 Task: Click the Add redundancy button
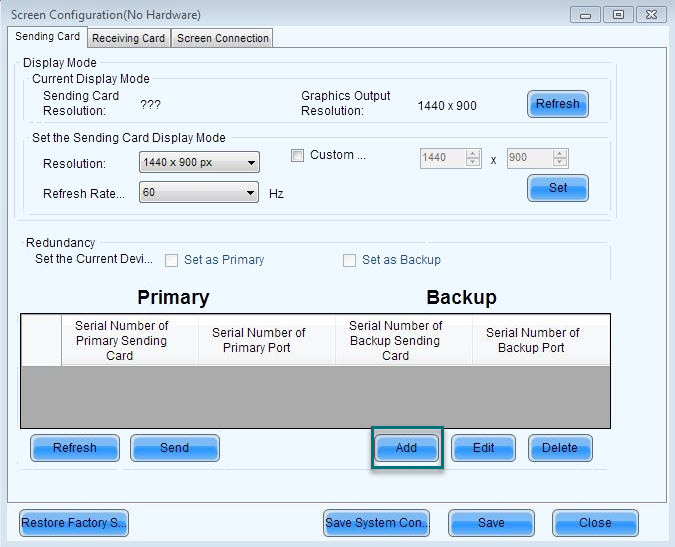(x=406, y=448)
